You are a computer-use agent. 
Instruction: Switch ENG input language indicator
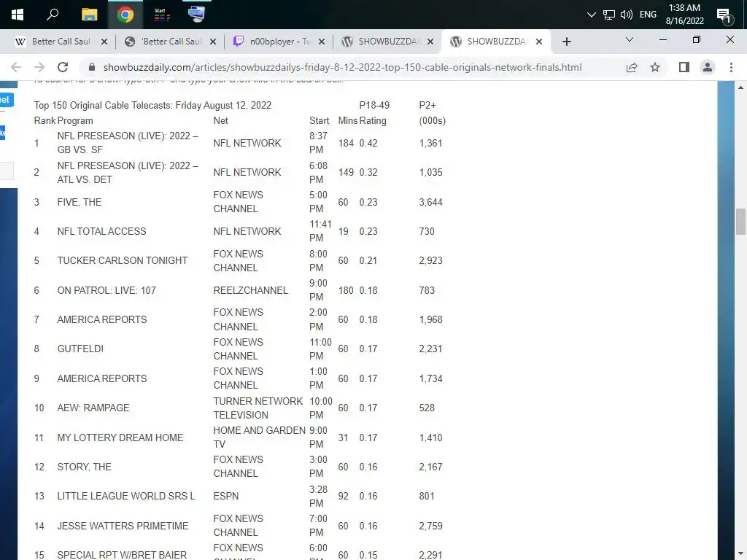point(648,15)
